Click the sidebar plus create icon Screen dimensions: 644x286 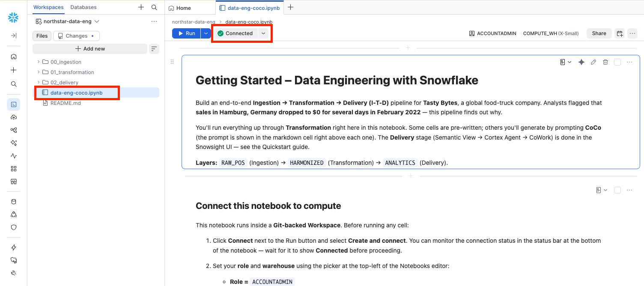pos(14,70)
